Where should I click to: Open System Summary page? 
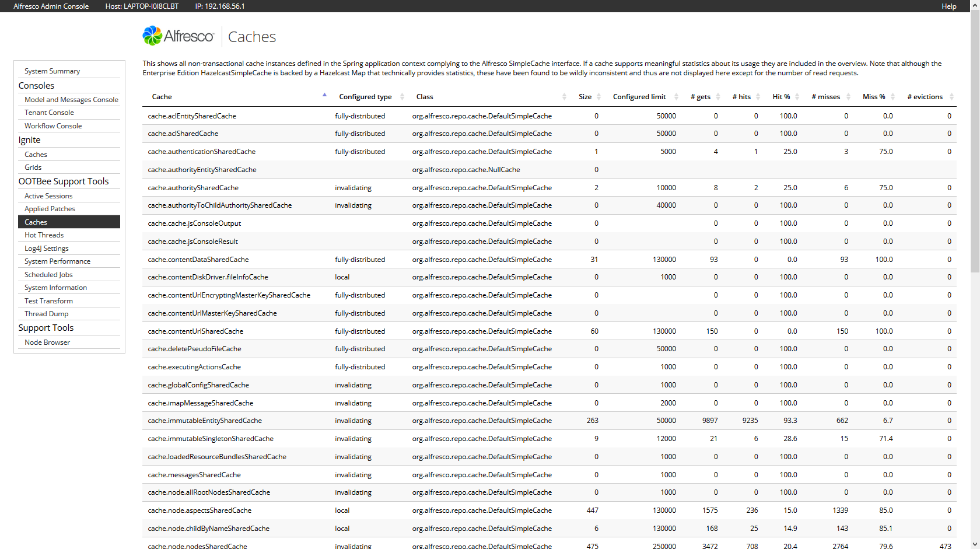(x=52, y=71)
